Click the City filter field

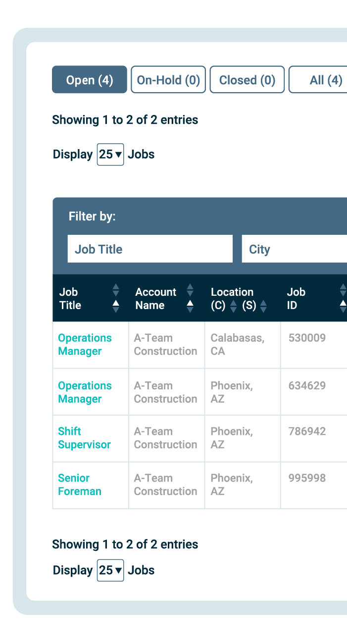coord(295,249)
